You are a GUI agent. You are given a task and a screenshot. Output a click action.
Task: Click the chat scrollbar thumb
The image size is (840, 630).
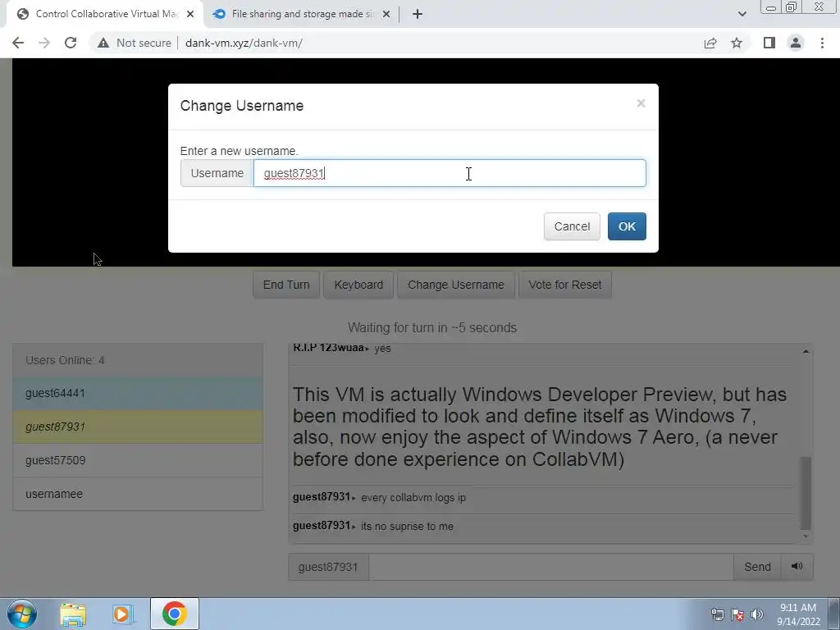(806, 493)
